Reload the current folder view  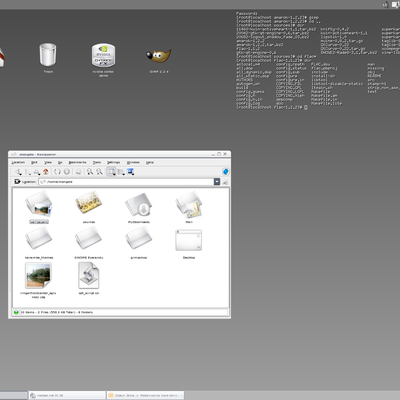pyautogui.click(x=57, y=172)
